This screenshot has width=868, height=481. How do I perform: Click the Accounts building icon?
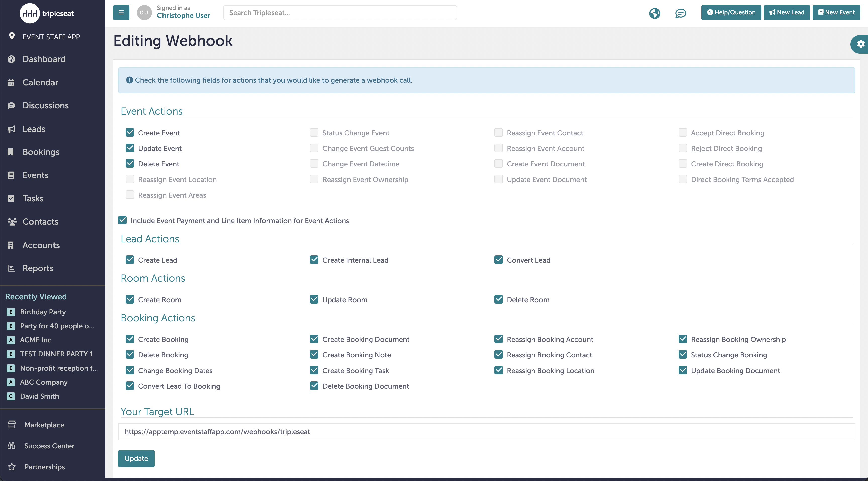(x=11, y=245)
